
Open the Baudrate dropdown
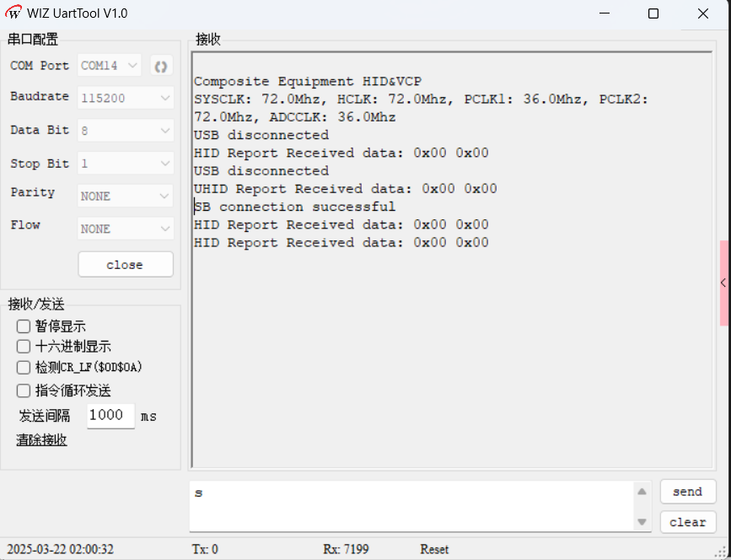[126, 99]
